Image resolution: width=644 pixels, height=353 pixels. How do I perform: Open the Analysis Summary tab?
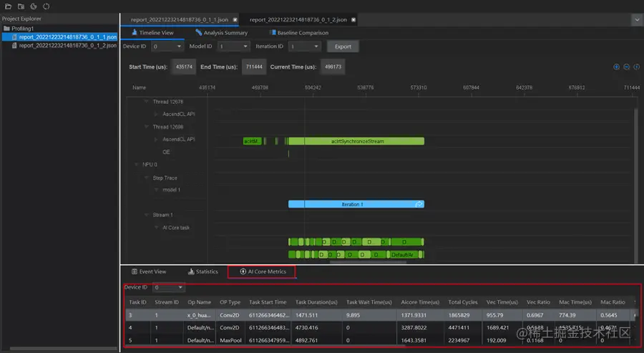coord(221,33)
